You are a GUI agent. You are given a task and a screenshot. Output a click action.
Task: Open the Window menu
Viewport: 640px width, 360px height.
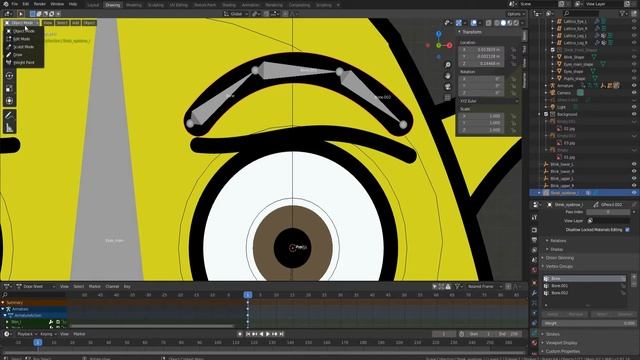click(57, 4)
